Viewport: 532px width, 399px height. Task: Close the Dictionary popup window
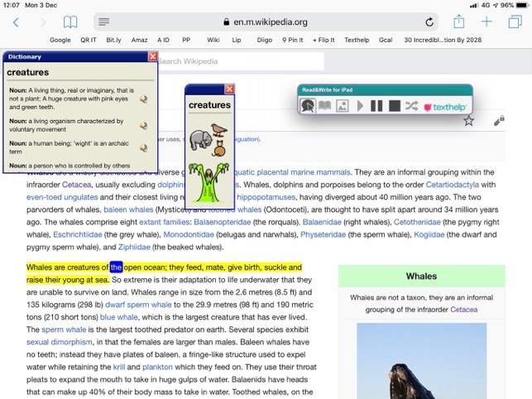point(152,56)
